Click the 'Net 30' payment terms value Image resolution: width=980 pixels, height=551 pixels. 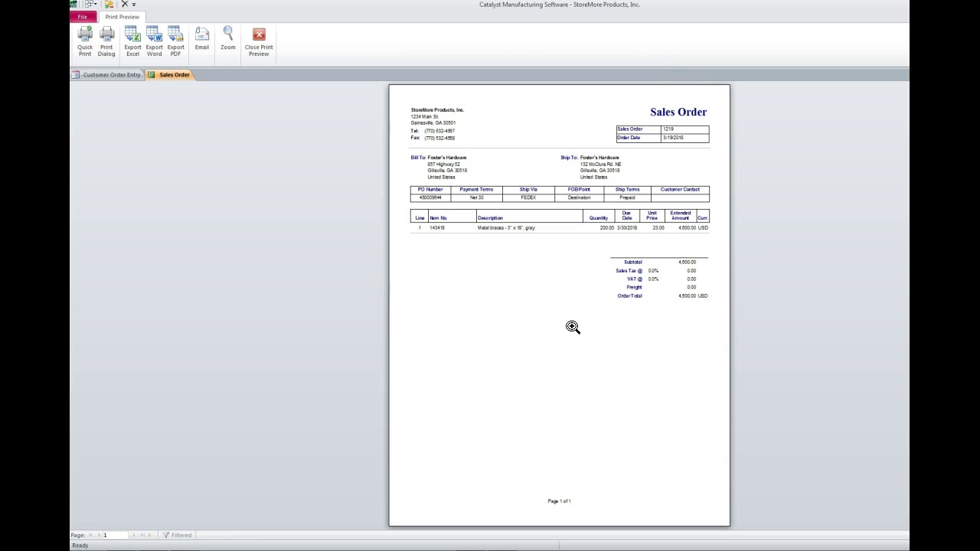click(x=476, y=197)
